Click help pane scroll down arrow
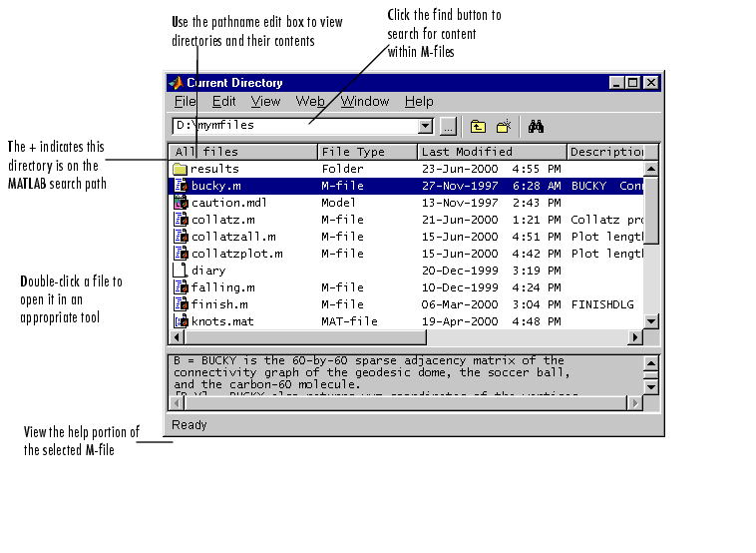The image size is (756, 553). point(651,387)
